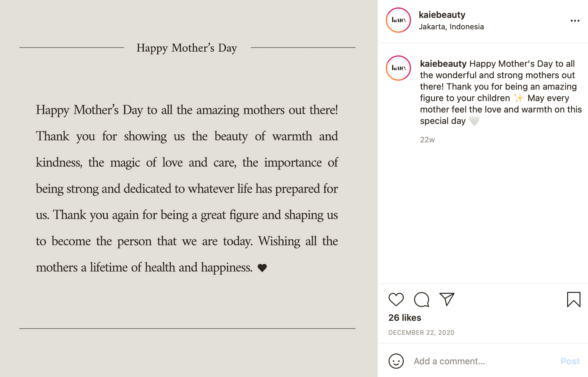Screen dimensions: 588x377
Task: Open emoji picker smiley icon
Action: 396,361
